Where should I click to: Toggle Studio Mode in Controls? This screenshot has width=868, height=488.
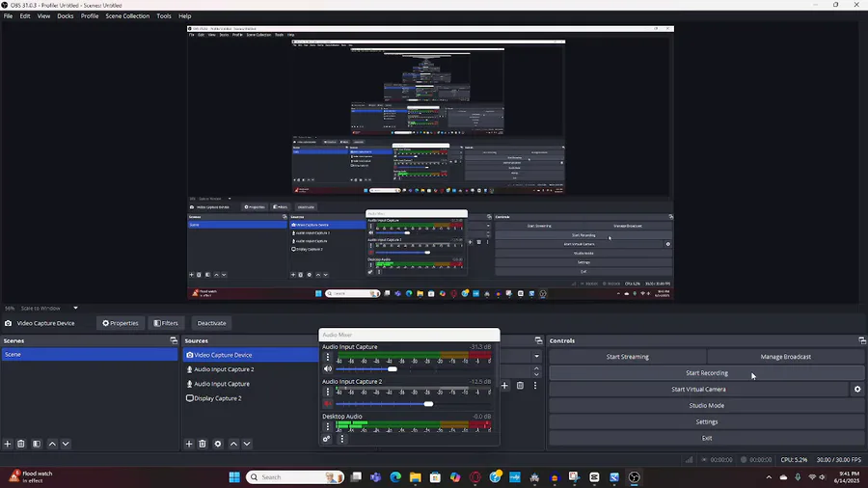point(706,406)
